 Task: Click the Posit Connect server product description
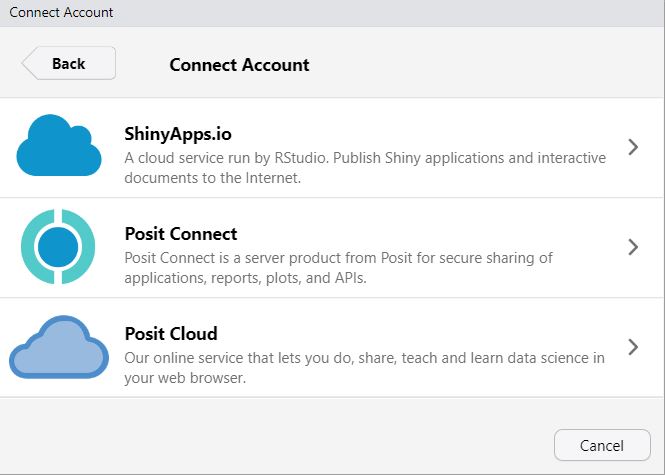coord(338,268)
